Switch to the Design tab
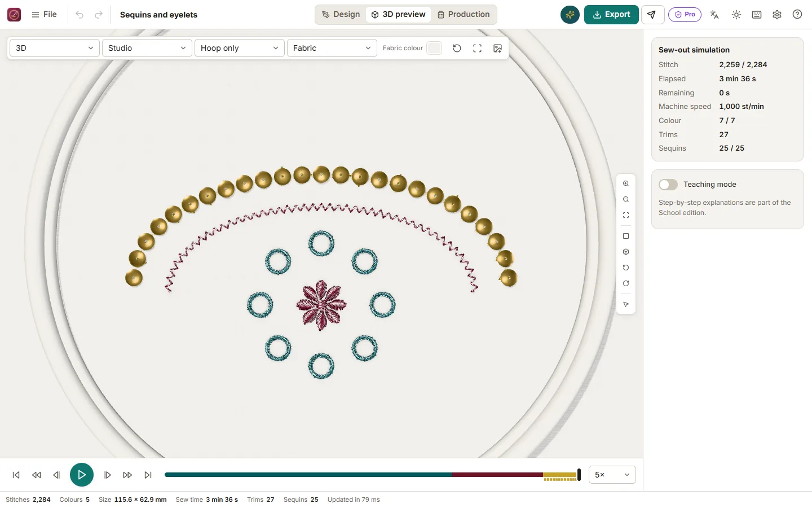The height and width of the screenshot is (508, 812). [x=341, y=15]
